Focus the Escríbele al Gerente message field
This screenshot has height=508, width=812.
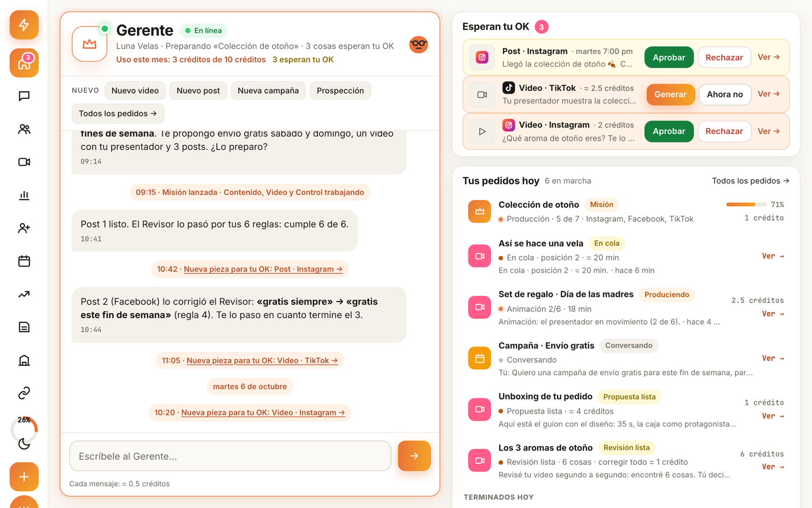(230, 456)
